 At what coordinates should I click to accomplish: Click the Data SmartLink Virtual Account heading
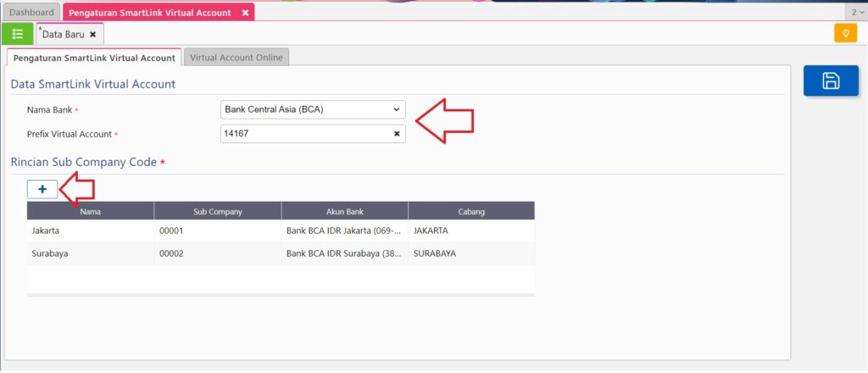(x=93, y=84)
